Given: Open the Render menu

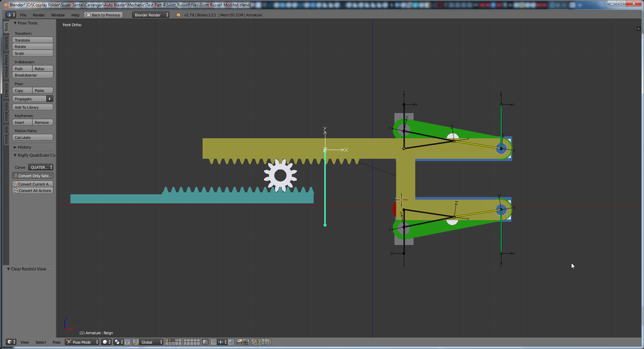Looking at the screenshot, I should [x=39, y=15].
